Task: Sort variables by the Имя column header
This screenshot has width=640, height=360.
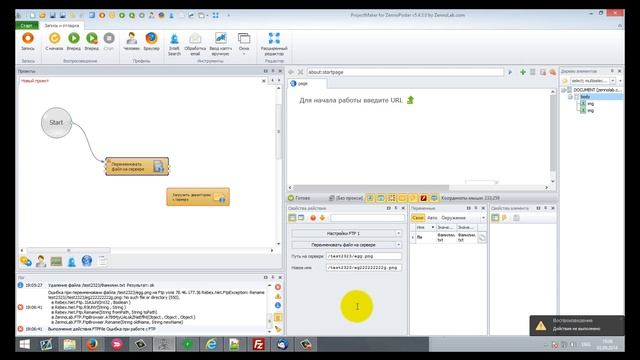Action: pos(425,227)
